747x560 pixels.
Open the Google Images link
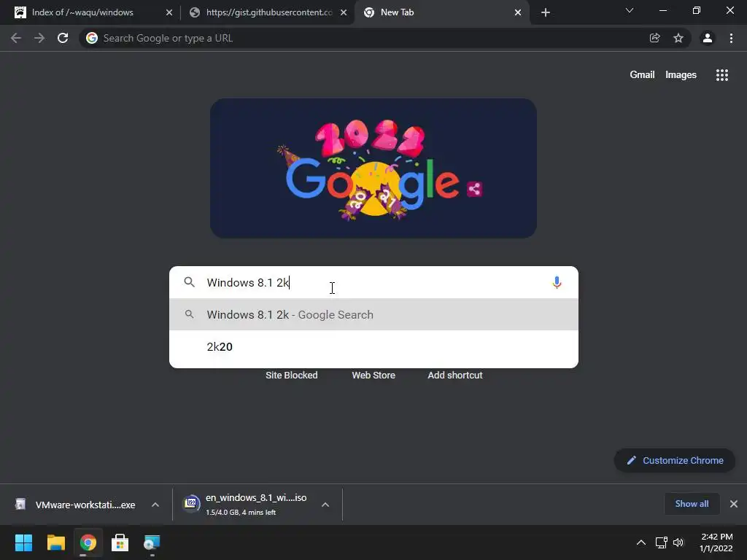[681, 75]
